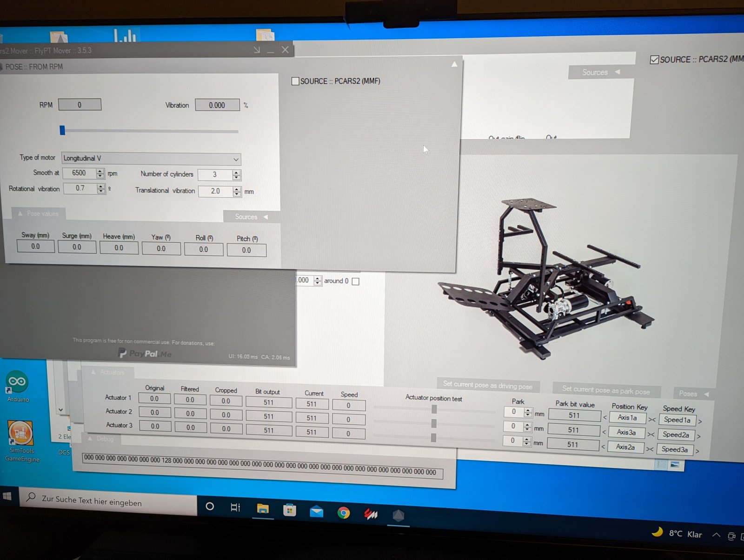Click the Actuator 2 Bit output field
The height and width of the screenshot is (560, 744).
(269, 417)
